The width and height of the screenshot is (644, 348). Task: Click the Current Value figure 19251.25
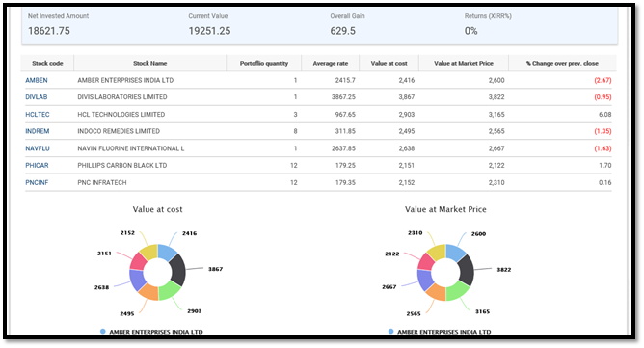(x=209, y=31)
